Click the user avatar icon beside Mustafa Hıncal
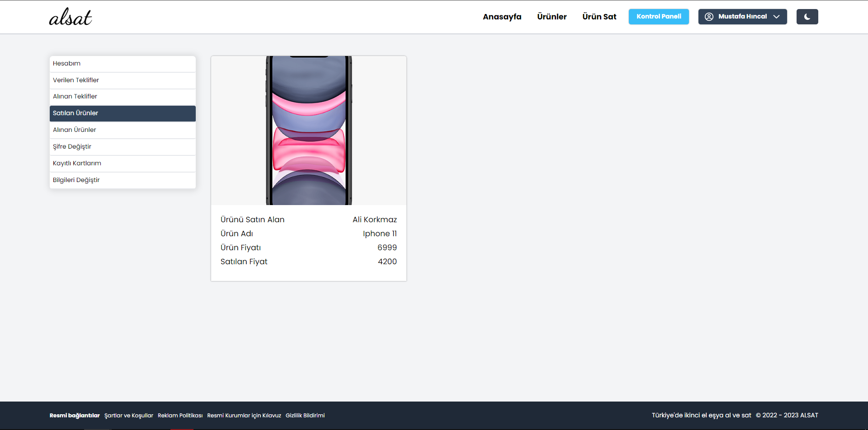868x430 pixels. point(709,17)
